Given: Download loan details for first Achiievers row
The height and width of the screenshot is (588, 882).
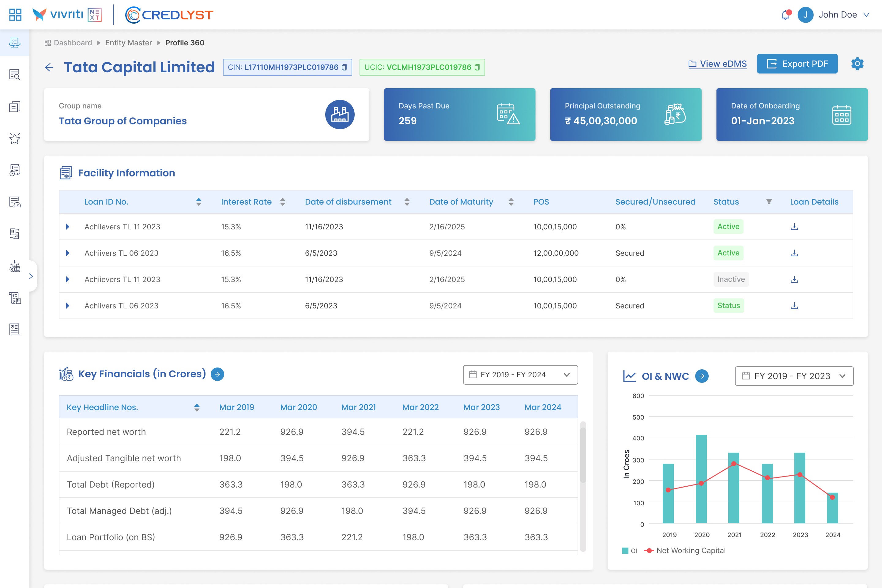Looking at the screenshot, I should 794,227.
